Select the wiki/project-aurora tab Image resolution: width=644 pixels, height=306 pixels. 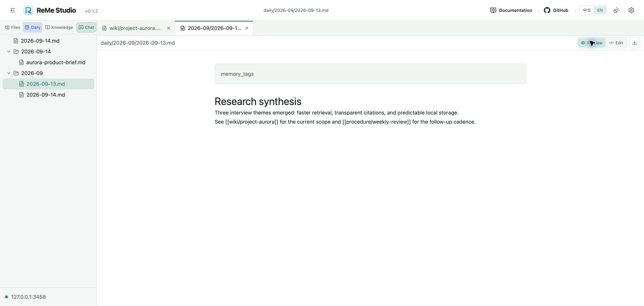pos(136,28)
